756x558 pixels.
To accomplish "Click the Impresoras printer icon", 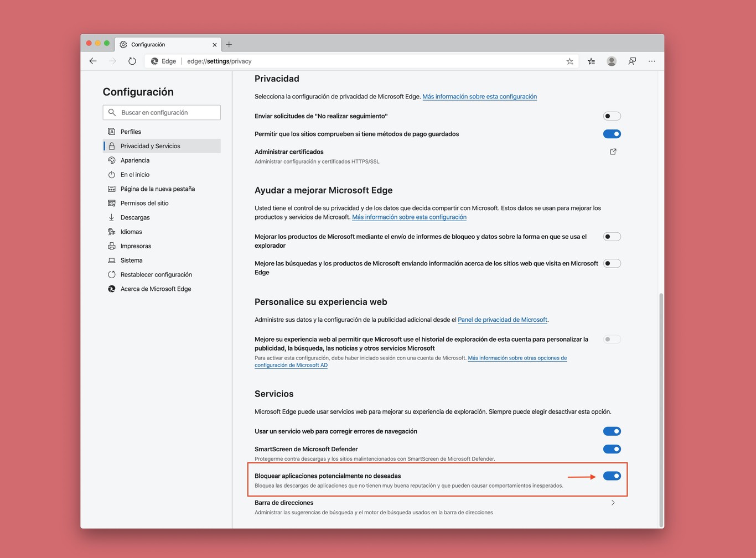I will coord(112,246).
